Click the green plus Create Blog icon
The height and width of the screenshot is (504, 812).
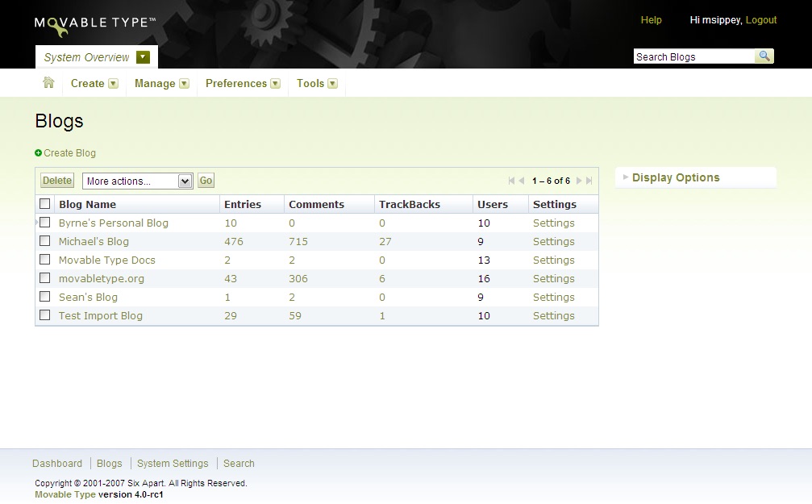(x=39, y=152)
